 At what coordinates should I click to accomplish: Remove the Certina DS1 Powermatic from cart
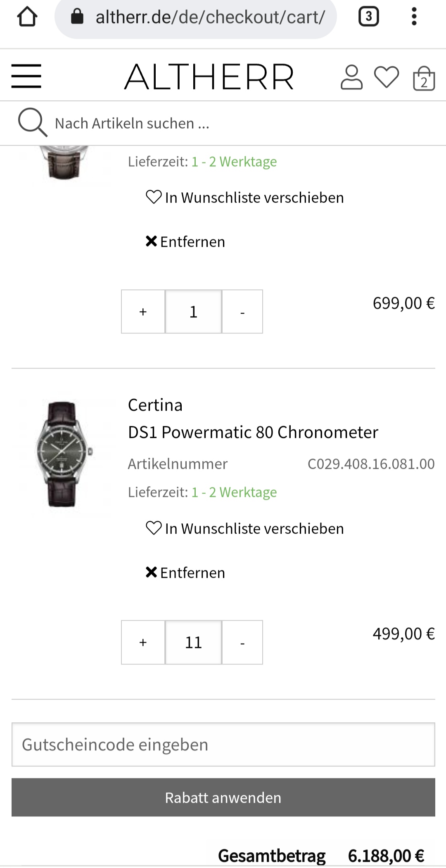click(185, 573)
